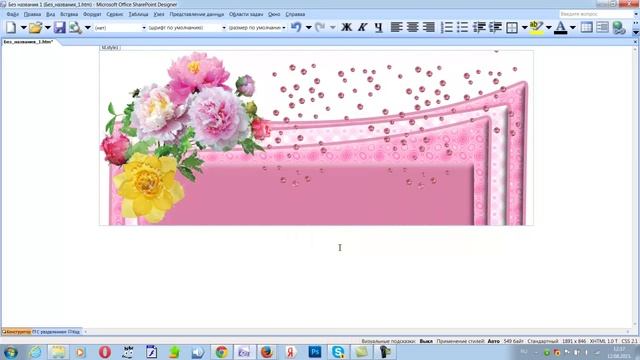Switch to Конструктор view
The width and height of the screenshot is (640, 360).
16,332
